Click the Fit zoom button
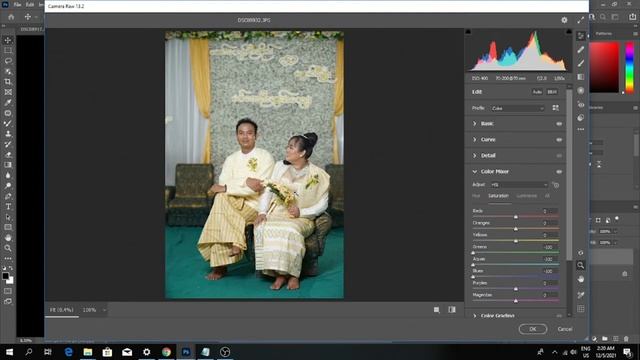 [x=62, y=310]
